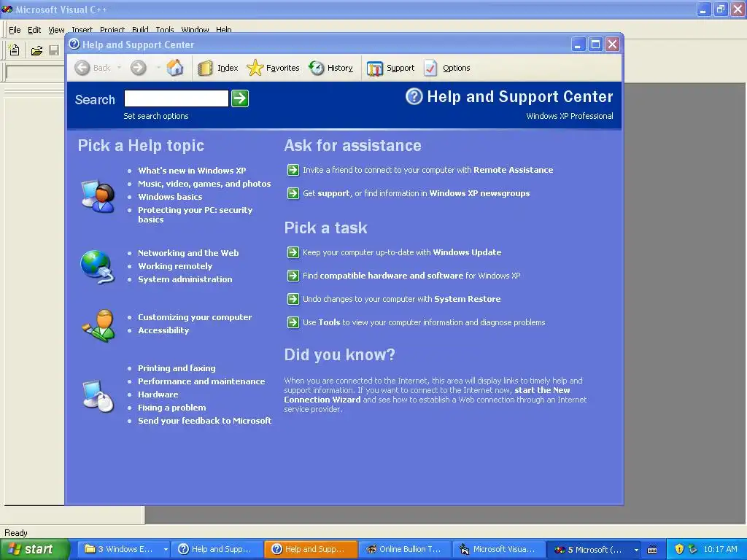This screenshot has height=560, width=747.
Task: Click the Back arrow in Help toolbar
Action: [82, 68]
